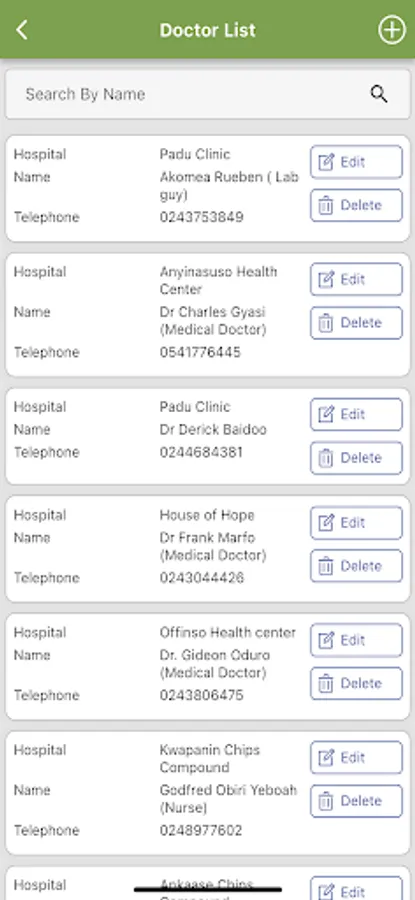Edit Akomea Rueben's entry

click(356, 162)
